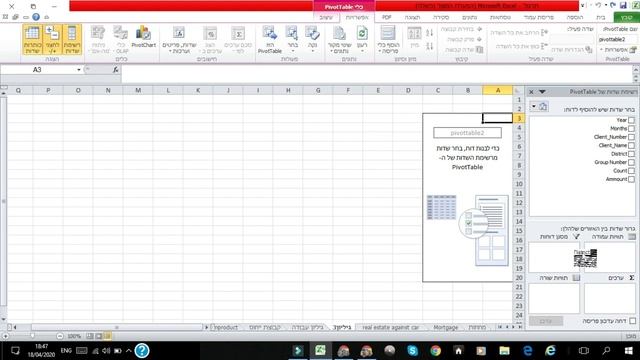Toggle the Defer Layout Update checkbox
The height and width of the screenshot is (360, 640).
coord(632,321)
